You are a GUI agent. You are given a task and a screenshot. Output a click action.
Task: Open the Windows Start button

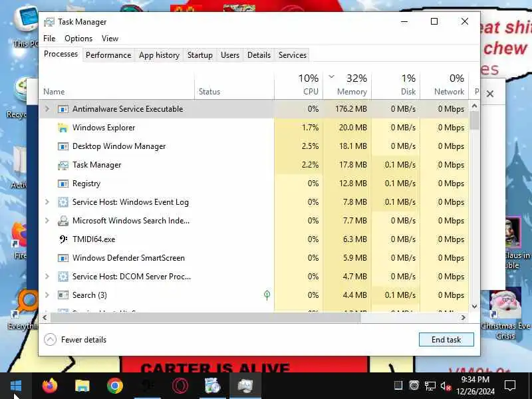click(16, 386)
